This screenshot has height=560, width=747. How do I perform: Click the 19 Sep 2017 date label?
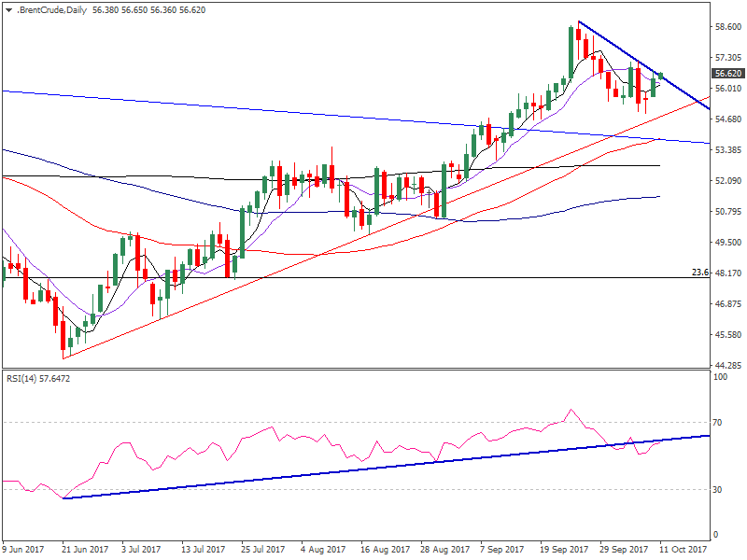coord(565,549)
